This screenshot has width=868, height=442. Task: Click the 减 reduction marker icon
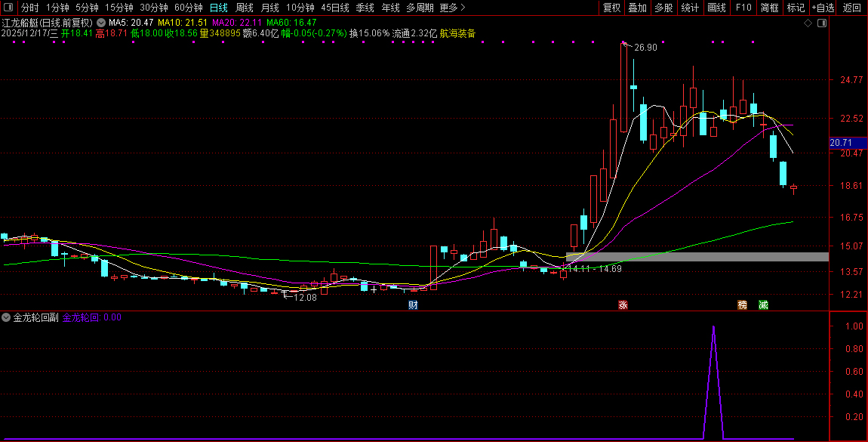[x=763, y=305]
